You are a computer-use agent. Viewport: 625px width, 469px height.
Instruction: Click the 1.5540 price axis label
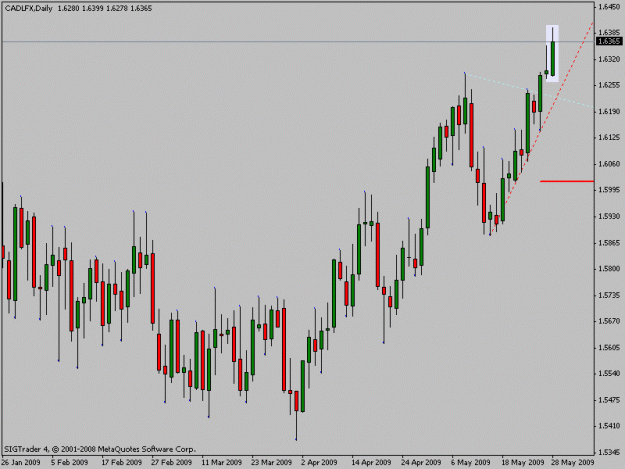[609, 373]
